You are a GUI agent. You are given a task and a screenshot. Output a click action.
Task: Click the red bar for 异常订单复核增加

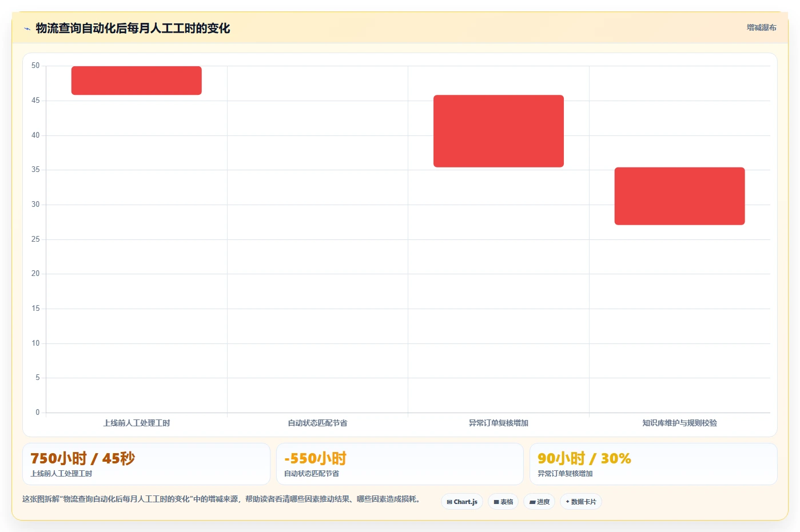pyautogui.click(x=499, y=131)
